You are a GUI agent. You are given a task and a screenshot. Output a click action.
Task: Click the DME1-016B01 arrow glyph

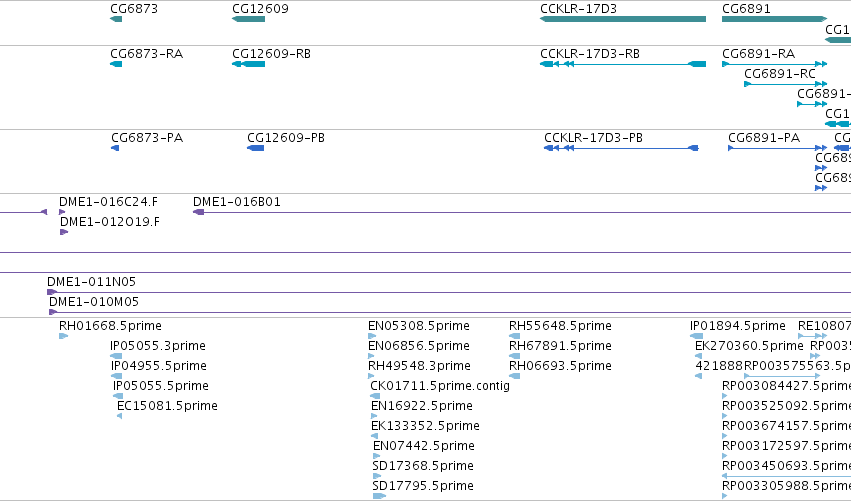click(198, 212)
